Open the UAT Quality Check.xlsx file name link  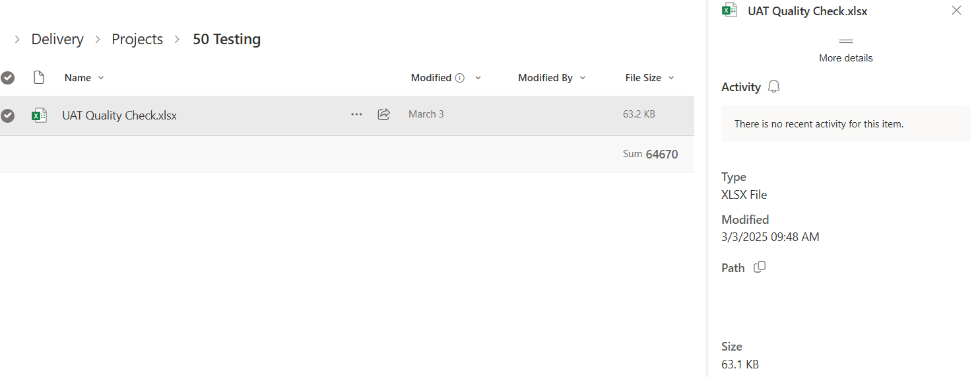pos(119,116)
